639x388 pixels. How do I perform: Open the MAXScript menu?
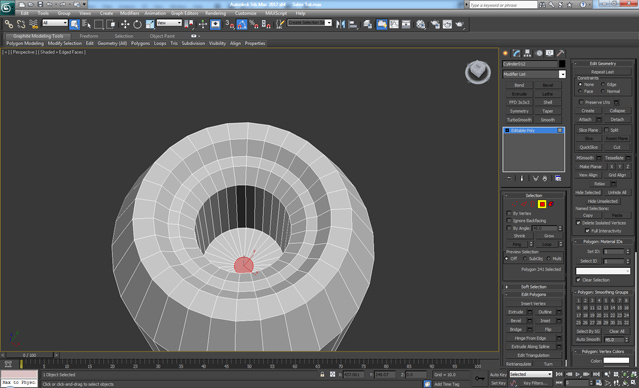pos(276,13)
